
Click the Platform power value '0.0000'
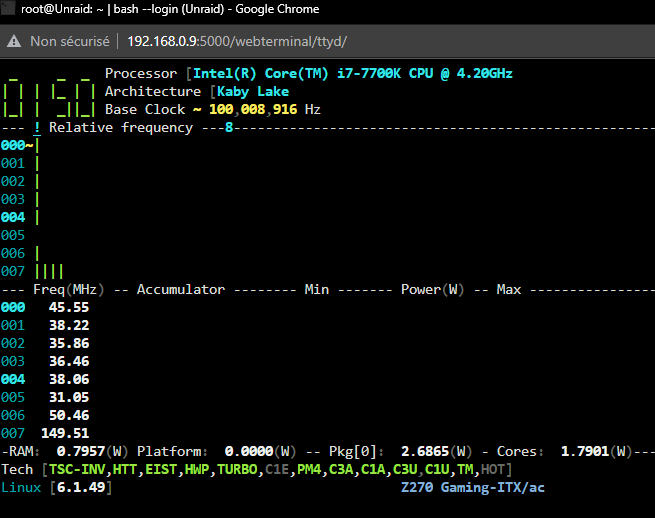(x=249, y=451)
